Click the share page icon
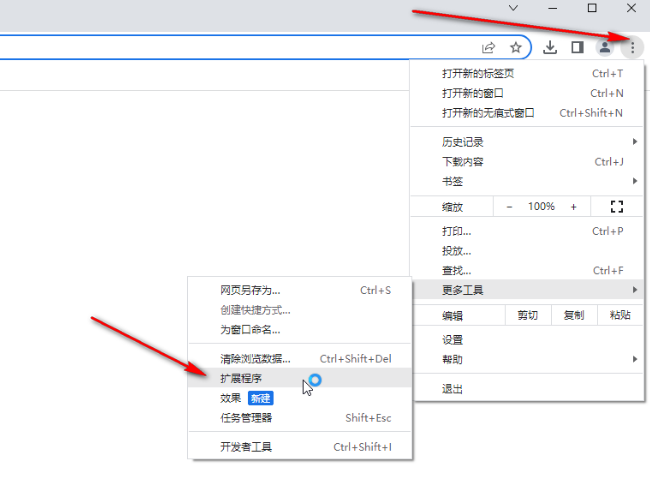Viewport: 650px width, 485px height. 489,47
